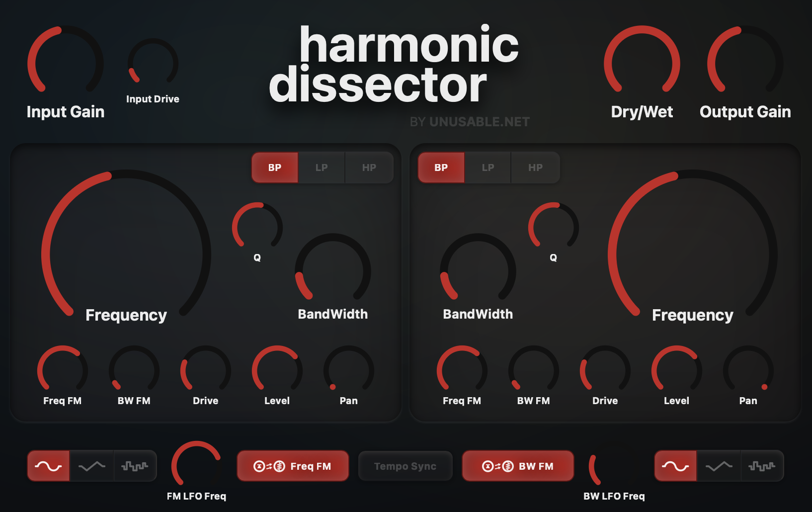Select the triangle wave for the FM LFO
The image size is (812, 512).
point(91,466)
